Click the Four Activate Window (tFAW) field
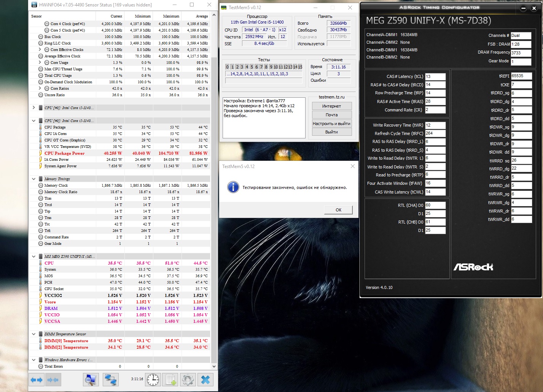The height and width of the screenshot is (392, 543). (435, 183)
